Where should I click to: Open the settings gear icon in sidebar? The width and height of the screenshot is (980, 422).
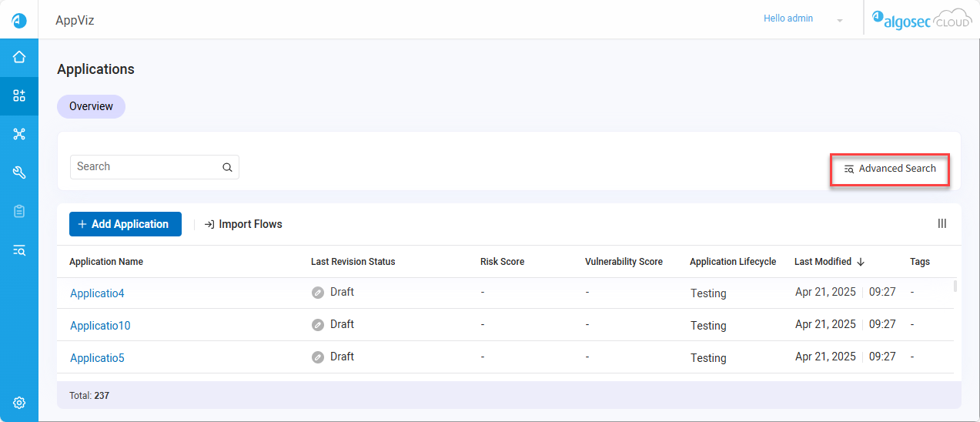coord(19,403)
